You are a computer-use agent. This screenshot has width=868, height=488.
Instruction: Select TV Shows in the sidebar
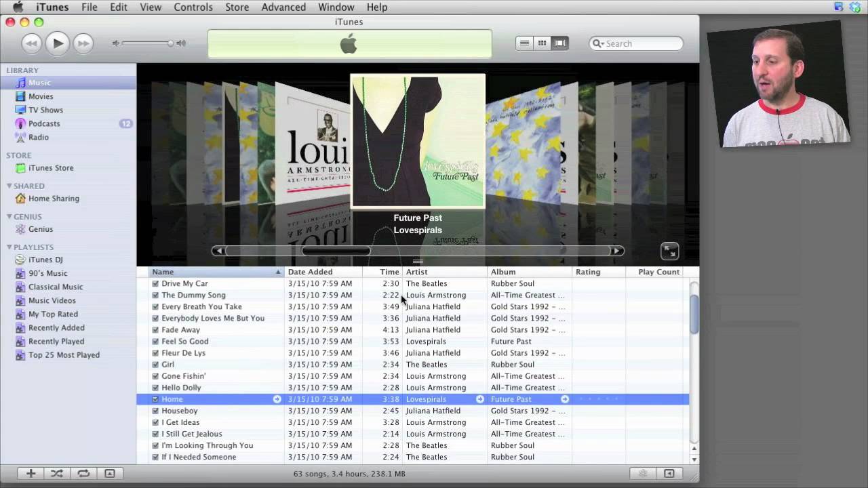point(45,110)
